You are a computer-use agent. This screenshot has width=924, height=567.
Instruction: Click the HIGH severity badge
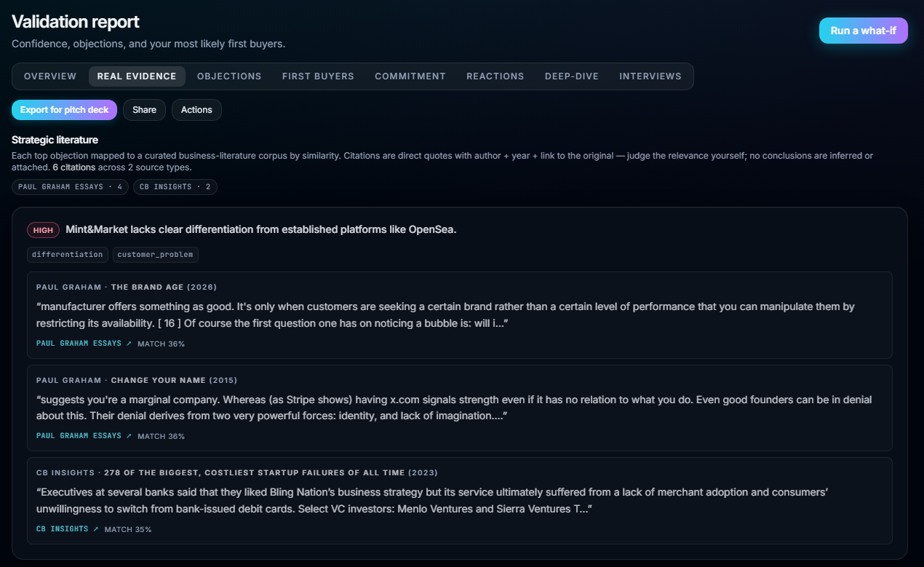click(x=43, y=230)
